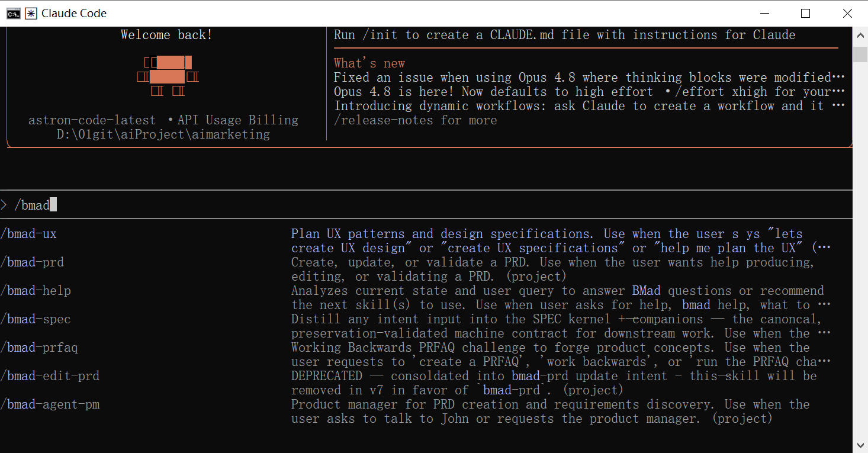Select the /bmad-agent-pm command
868x453 pixels.
click(x=50, y=404)
